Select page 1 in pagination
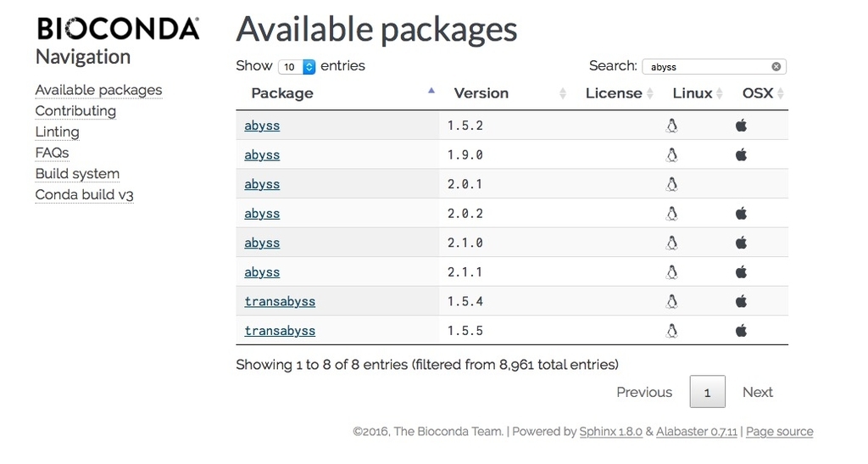Viewport: 868px width, 464px height. coord(707,392)
